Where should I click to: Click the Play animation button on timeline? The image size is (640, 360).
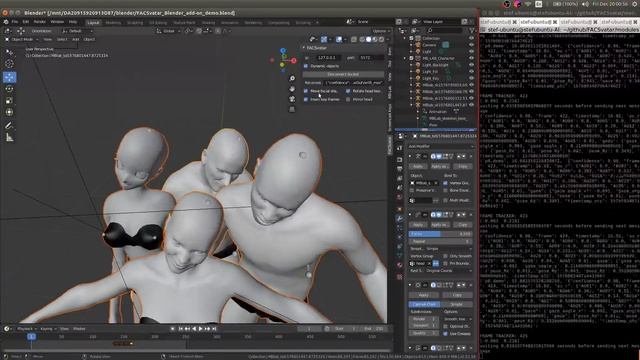(x=200, y=329)
